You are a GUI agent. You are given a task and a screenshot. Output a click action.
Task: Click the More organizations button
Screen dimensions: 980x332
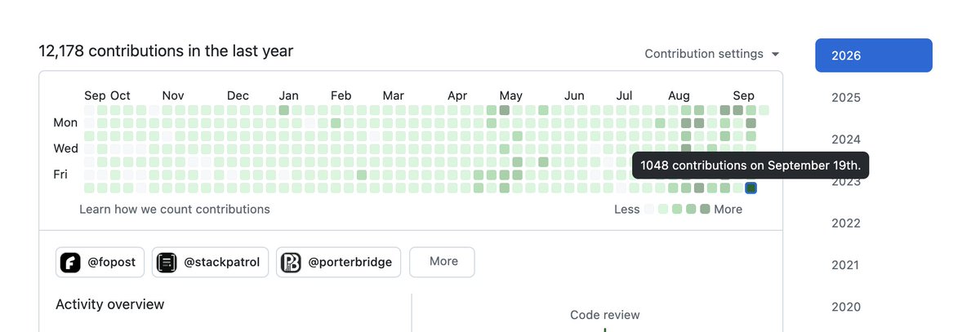pyautogui.click(x=442, y=262)
